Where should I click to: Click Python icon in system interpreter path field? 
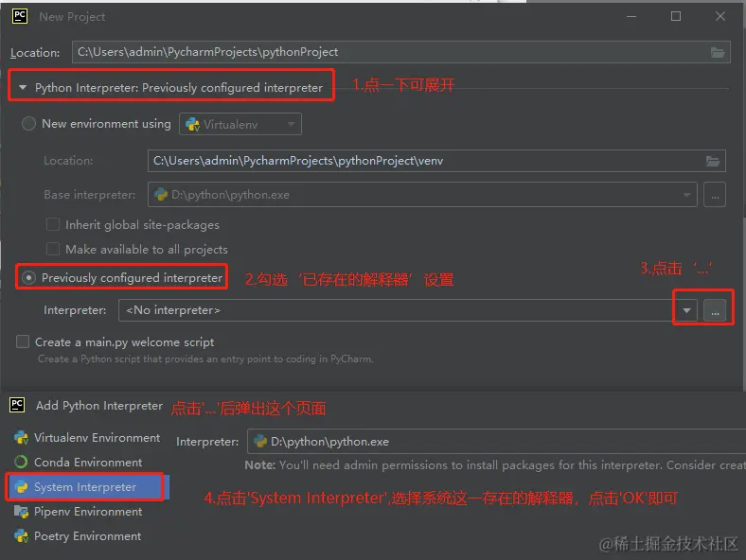(260, 442)
